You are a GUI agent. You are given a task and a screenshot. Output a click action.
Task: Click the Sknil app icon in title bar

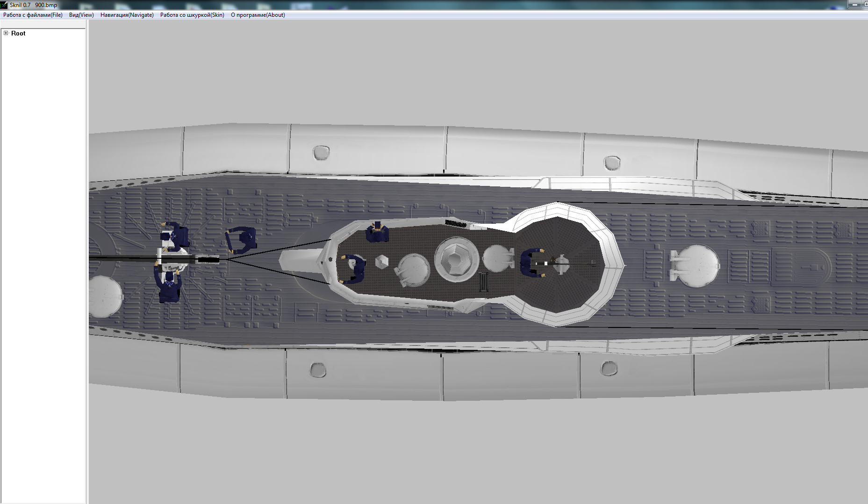[4, 5]
